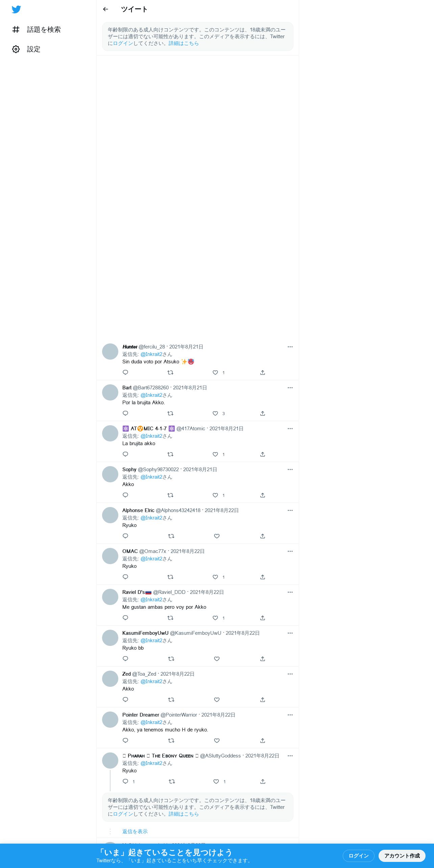Expand hidden replies with 返信を表示
This screenshot has width=434, height=868.
click(135, 831)
